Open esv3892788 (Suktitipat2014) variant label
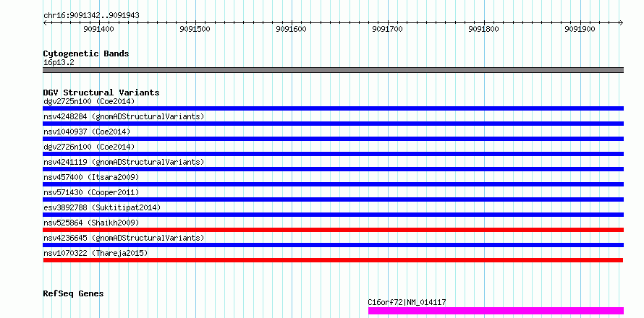This screenshot has width=644, height=318. point(102,207)
